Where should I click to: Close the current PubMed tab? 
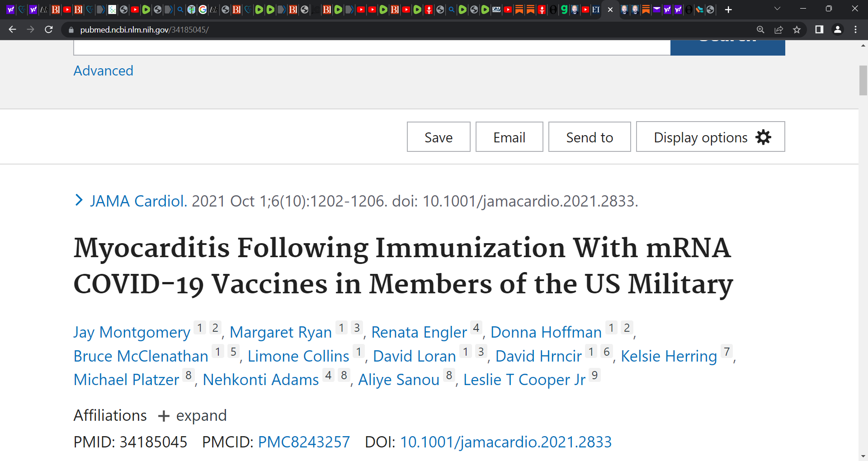click(x=610, y=9)
